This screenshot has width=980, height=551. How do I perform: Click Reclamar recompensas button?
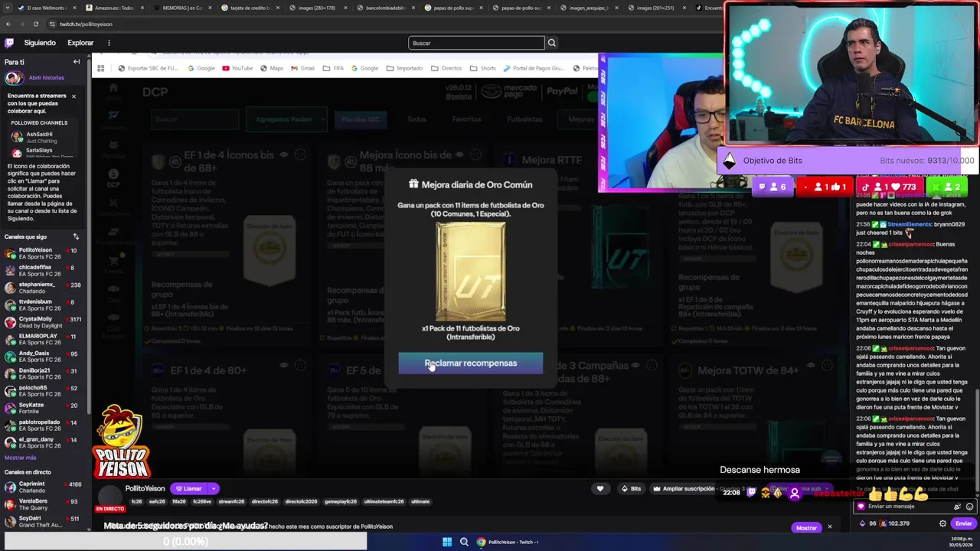(470, 364)
